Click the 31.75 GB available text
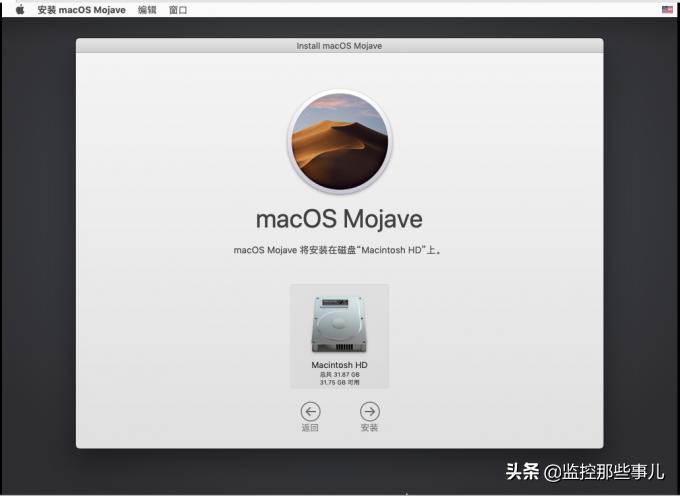The image size is (680, 496). click(340, 382)
